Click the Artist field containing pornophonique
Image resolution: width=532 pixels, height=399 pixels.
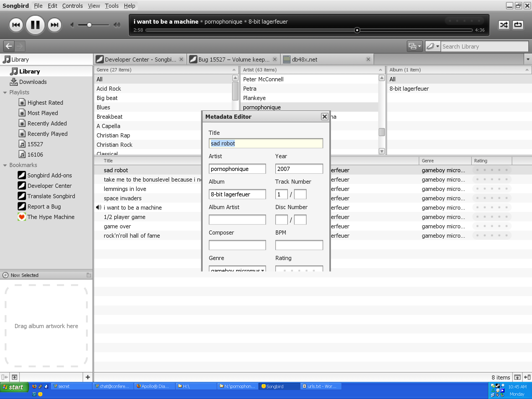[237, 169]
